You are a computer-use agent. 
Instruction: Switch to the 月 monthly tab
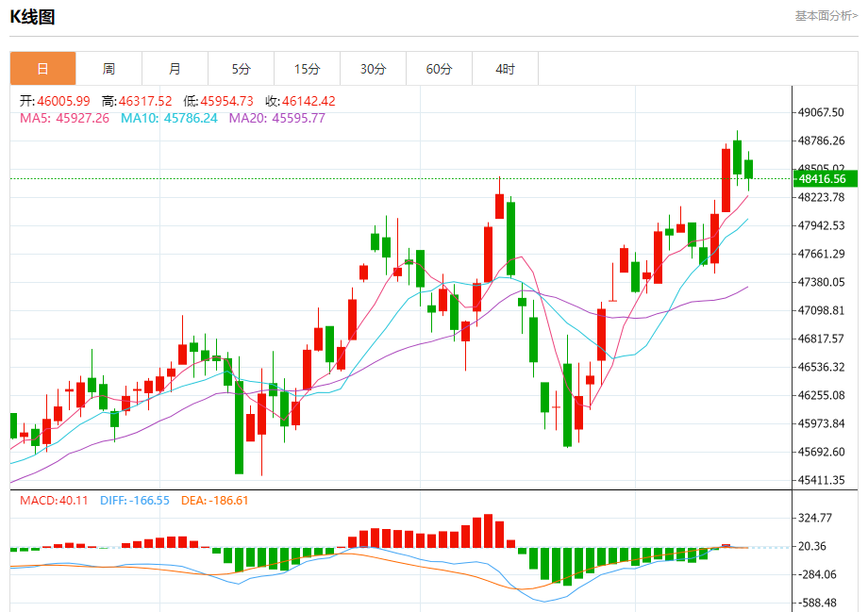pyautogui.click(x=175, y=69)
